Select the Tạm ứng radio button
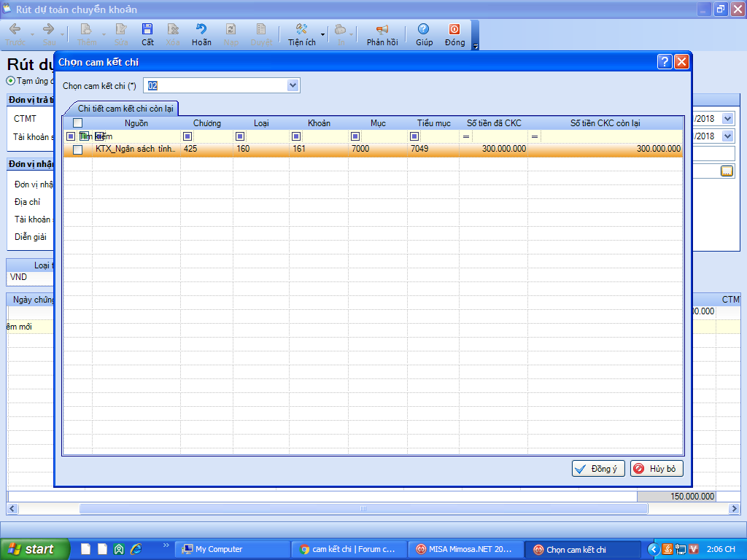 [x=10, y=81]
